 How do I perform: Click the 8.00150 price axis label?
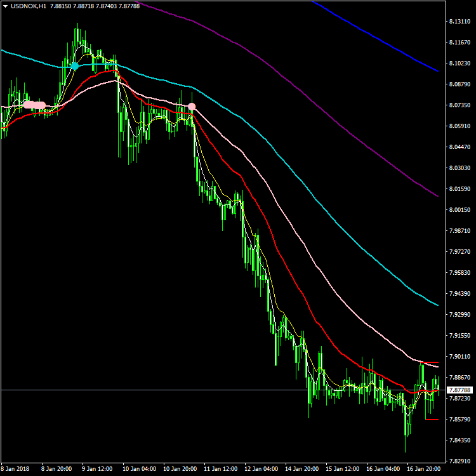[x=459, y=210]
